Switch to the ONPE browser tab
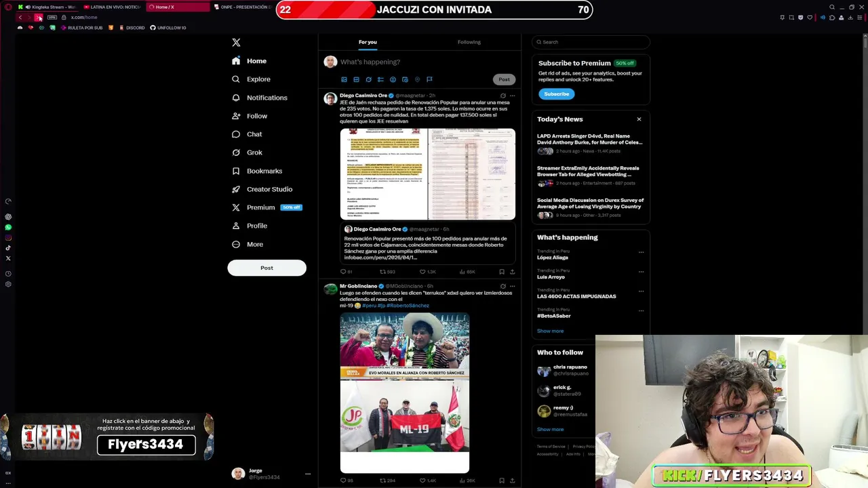 click(243, 7)
